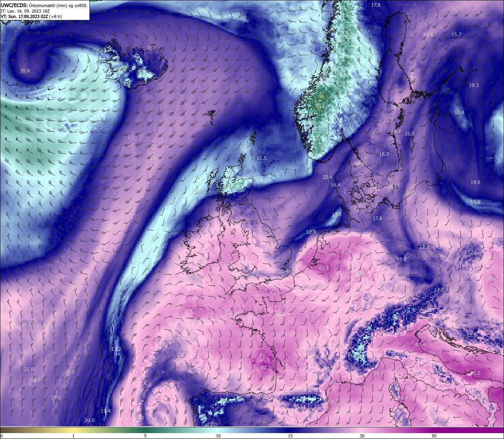The image size is (504, 439).
Task: Click the colour scale label 50
Action: (x=434, y=436)
